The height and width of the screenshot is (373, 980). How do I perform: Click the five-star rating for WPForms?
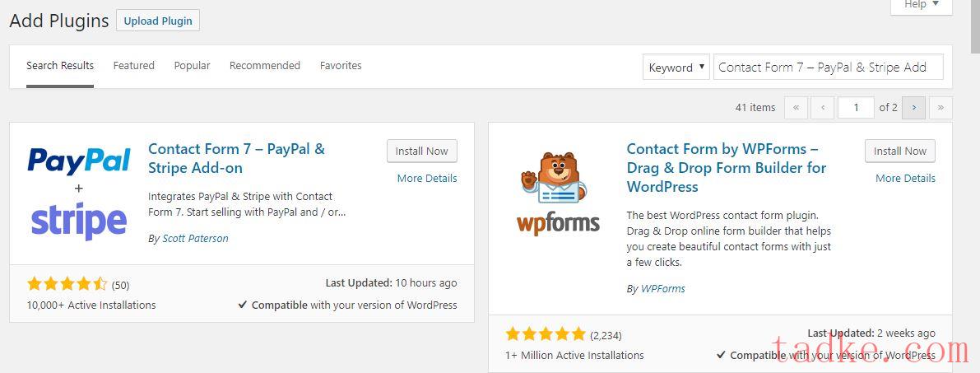(x=546, y=334)
